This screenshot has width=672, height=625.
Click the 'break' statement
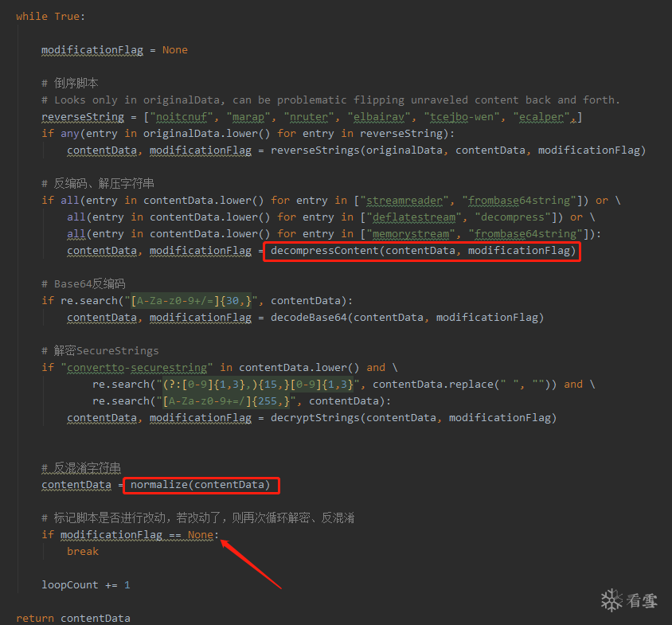[83, 552]
